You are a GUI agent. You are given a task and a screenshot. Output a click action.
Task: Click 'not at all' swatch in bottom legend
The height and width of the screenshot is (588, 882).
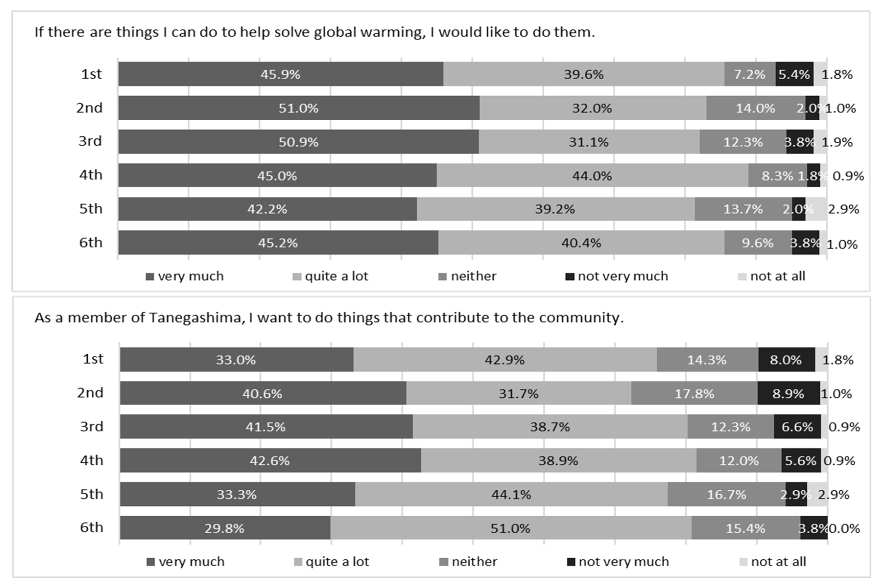click(743, 562)
